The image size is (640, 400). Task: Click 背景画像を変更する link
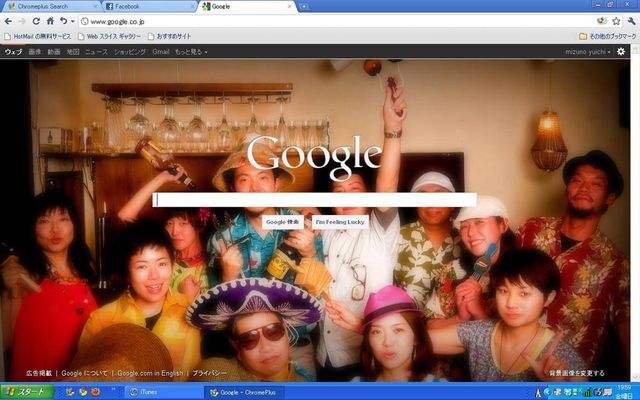(x=577, y=373)
